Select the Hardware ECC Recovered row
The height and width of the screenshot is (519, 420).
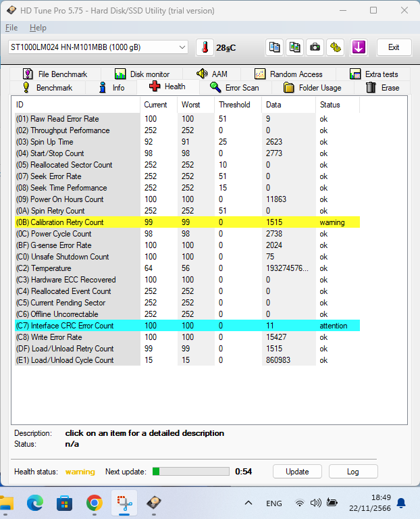[x=187, y=280]
